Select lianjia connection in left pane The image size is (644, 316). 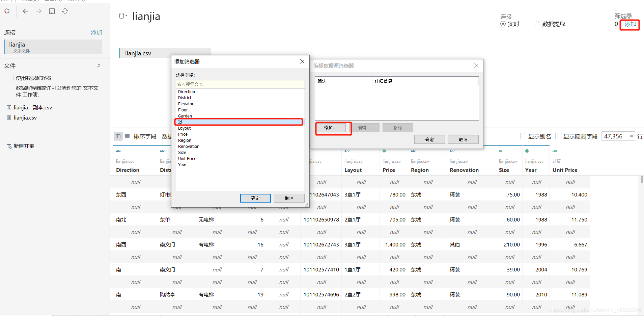tap(53, 47)
